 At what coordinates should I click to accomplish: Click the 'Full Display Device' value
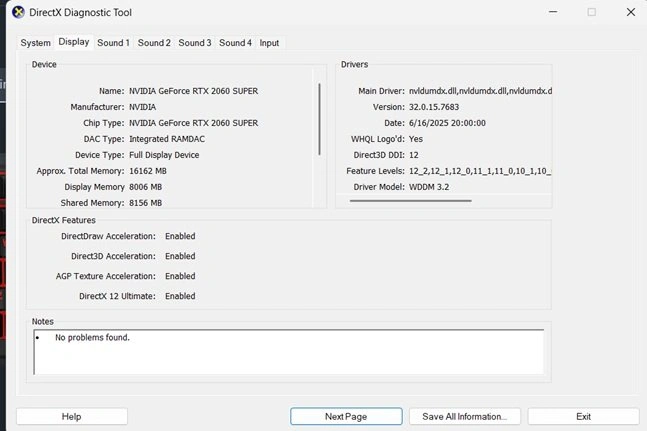[x=164, y=155]
